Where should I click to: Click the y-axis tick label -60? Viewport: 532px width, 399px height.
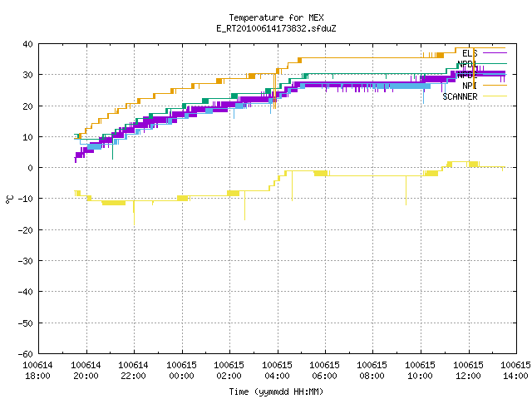[x=26, y=354]
